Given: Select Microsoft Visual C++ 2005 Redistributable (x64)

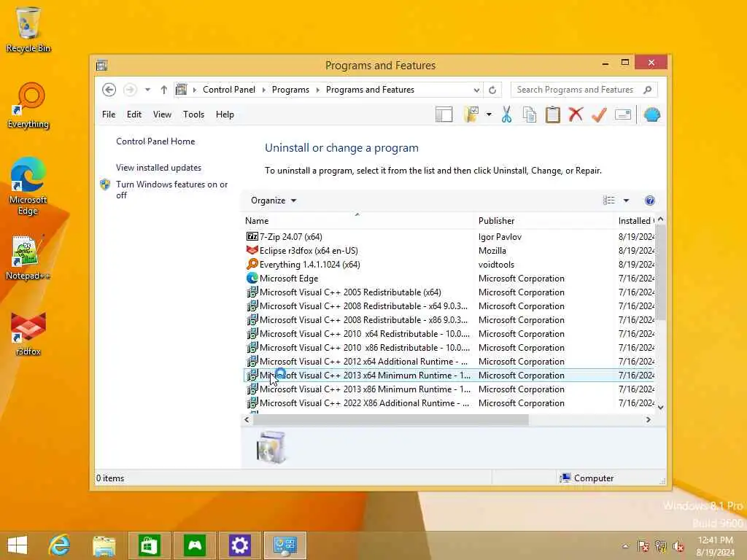Looking at the screenshot, I should [449, 292].
